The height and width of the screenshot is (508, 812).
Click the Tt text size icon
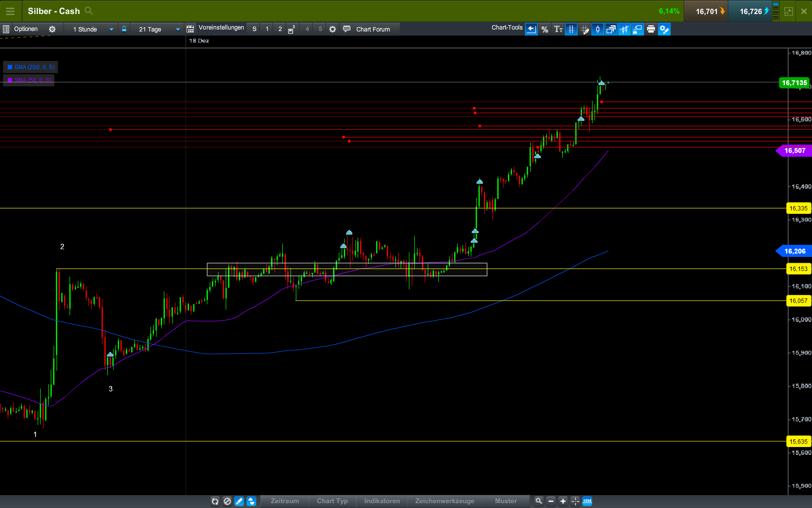click(558, 29)
